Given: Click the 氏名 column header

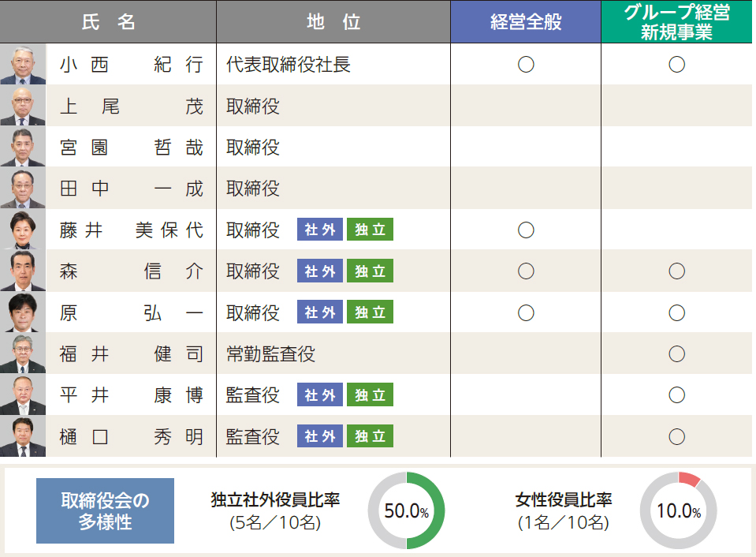Looking at the screenshot, I should [x=108, y=22].
